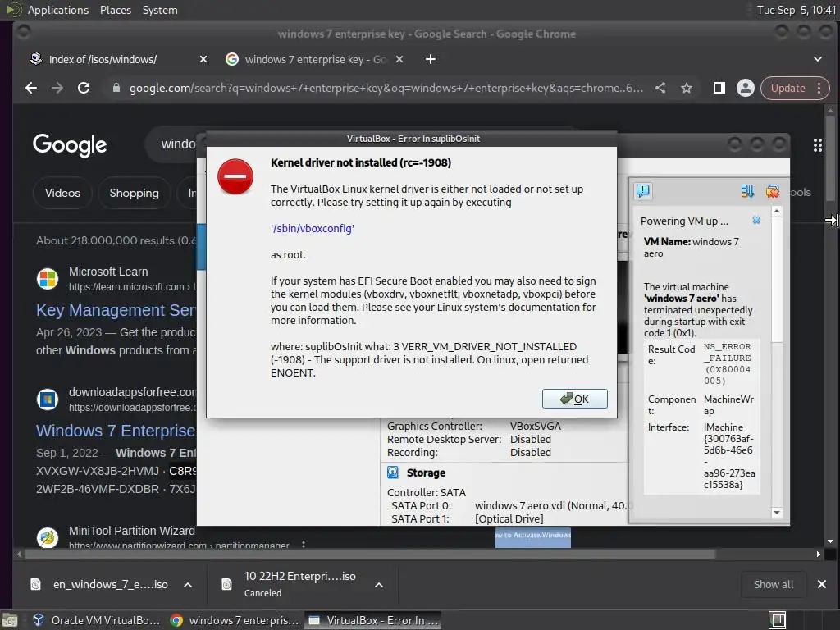Screen dimensions: 840x630
Task: Expand options for the canceled 10 22H2 download
Action: (x=379, y=584)
